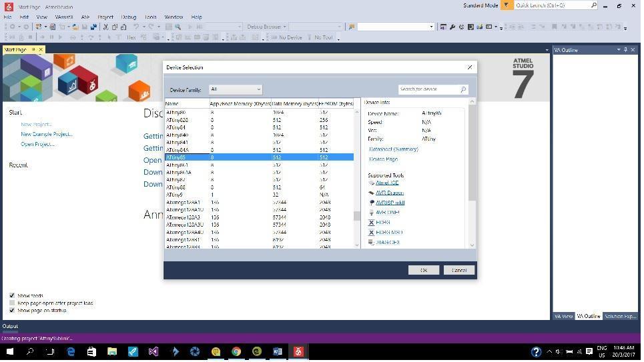Click the taskbar search icon
This screenshot has width=644, height=362.
coord(30,352)
